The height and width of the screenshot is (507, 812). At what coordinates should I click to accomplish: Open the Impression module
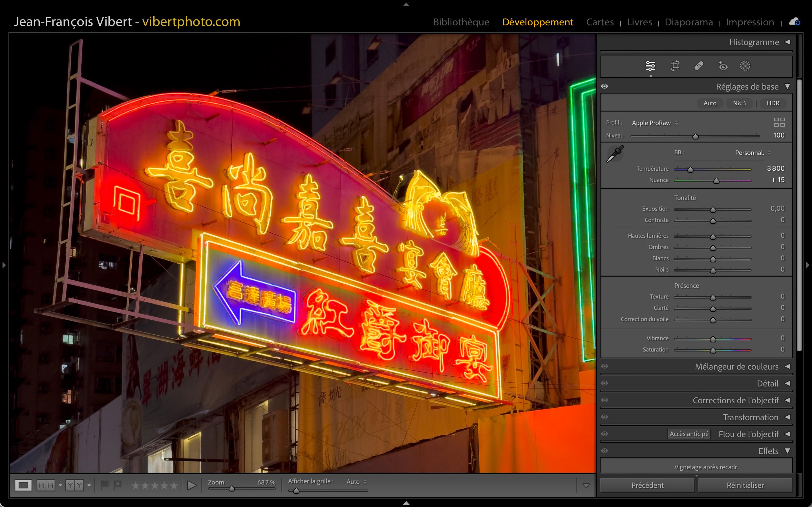pos(750,22)
